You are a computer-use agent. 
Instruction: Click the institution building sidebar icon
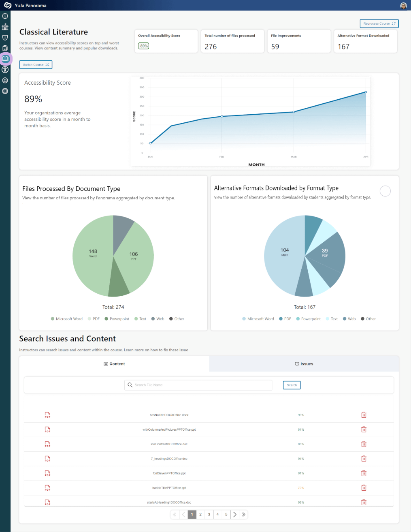(x=5, y=27)
